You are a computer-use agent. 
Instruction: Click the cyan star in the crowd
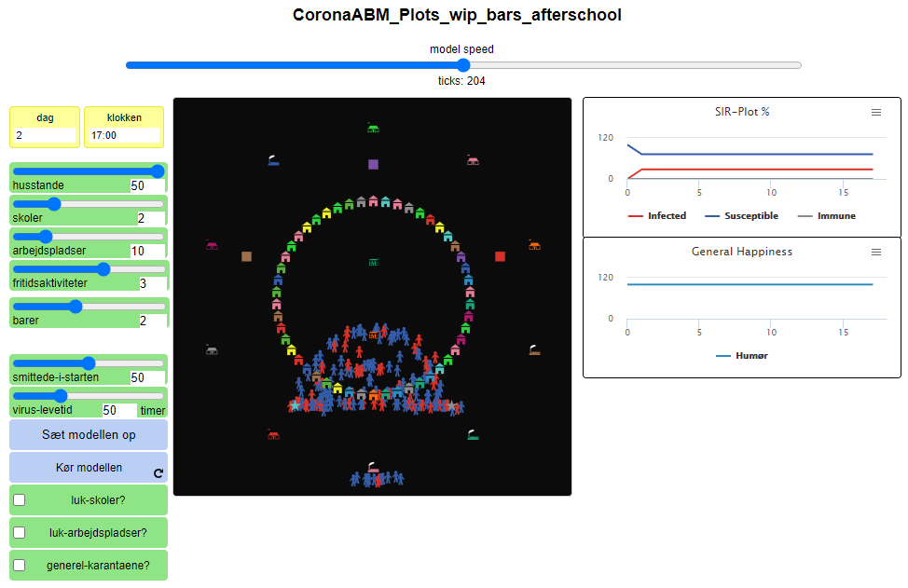tap(296, 405)
